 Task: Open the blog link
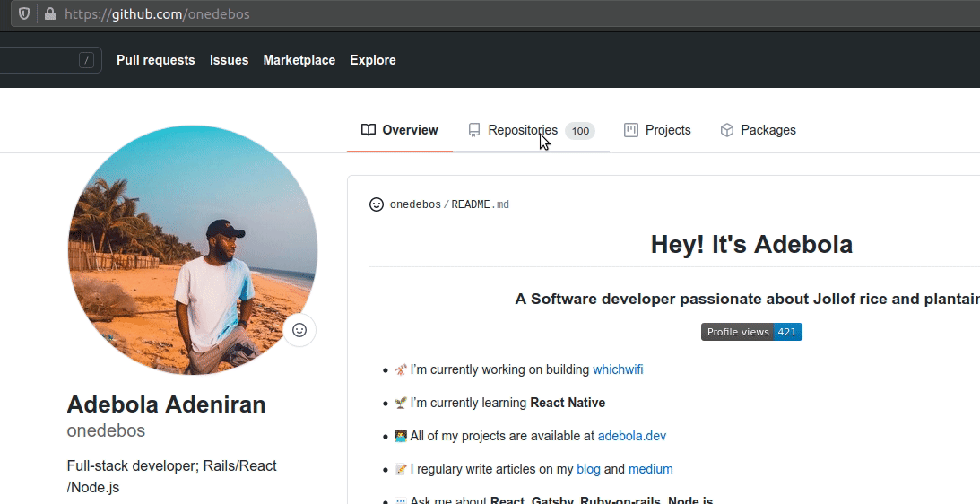588,469
